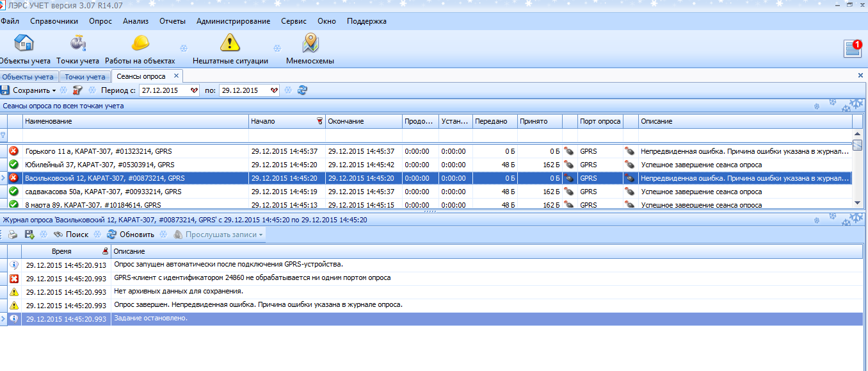Sort sessions by Окончание column
Screen dimensions: 868x371
[363, 121]
